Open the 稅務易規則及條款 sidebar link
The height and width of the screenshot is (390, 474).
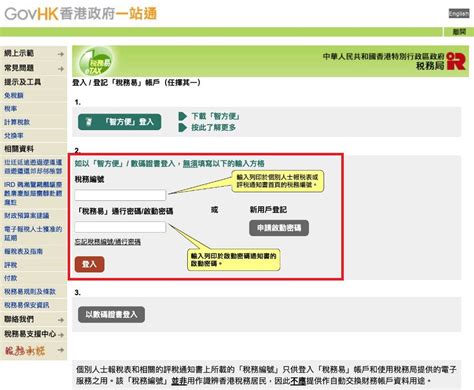click(30, 292)
